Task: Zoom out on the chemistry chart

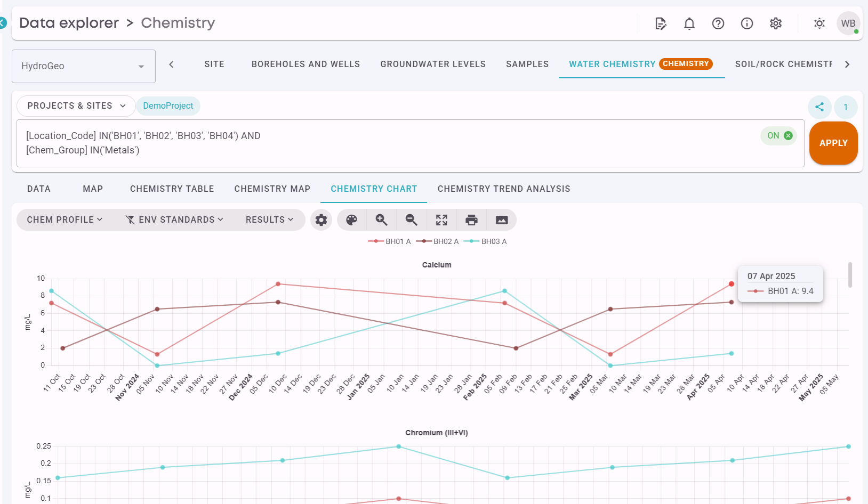Action: 411,220
